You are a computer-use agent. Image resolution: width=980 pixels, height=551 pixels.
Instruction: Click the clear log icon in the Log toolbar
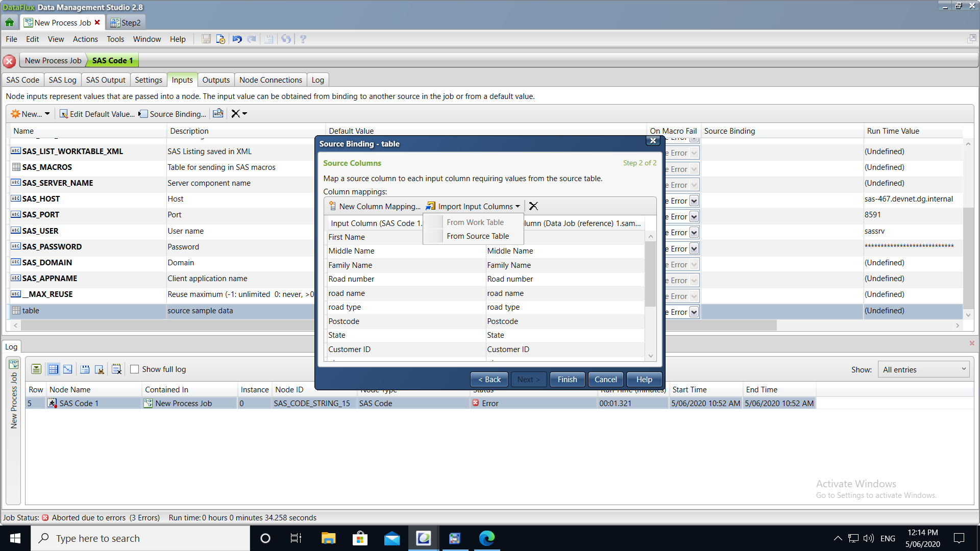click(x=116, y=369)
